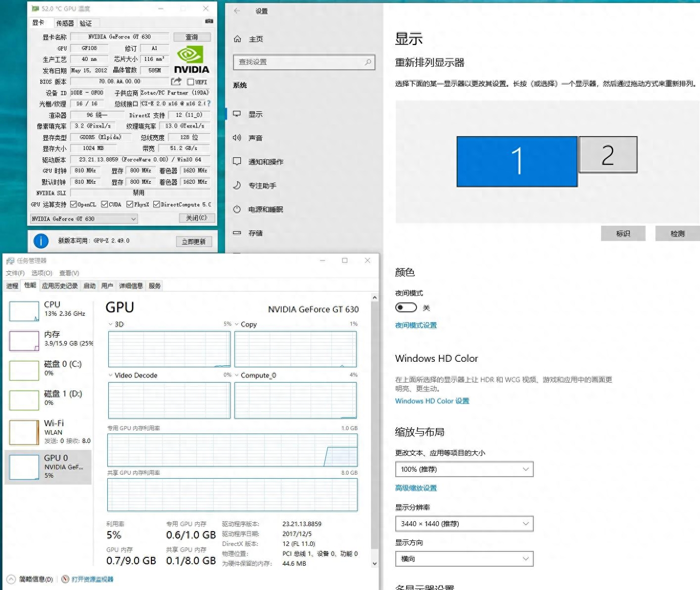Open 应用历史记录 tab in Task Manager

pos(59,286)
